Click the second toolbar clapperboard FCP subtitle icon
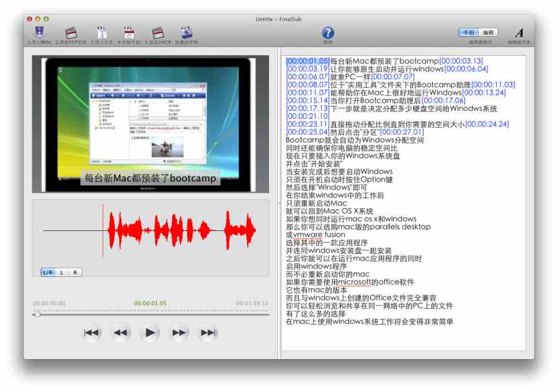The image size is (558, 392). [x=70, y=32]
